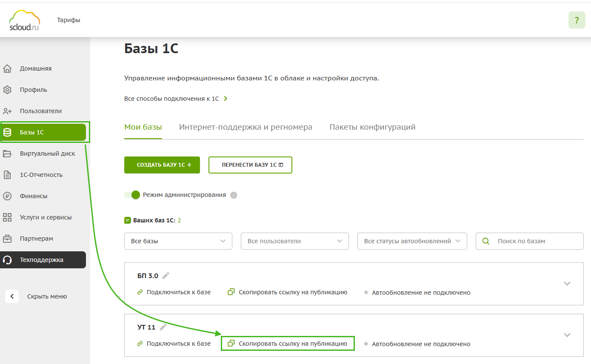
Task: Switch to Пакеты конфигураций tab
Action: pos(372,127)
